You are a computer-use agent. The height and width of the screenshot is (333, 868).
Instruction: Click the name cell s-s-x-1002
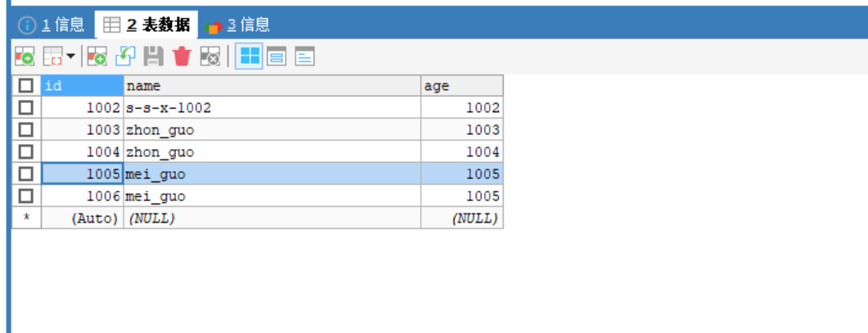pyautogui.click(x=270, y=107)
